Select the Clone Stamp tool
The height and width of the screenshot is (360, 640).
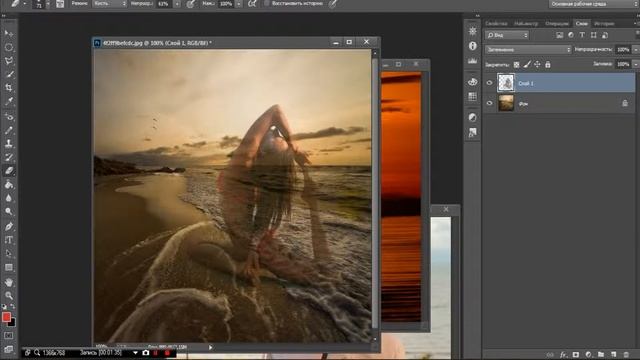point(8,144)
